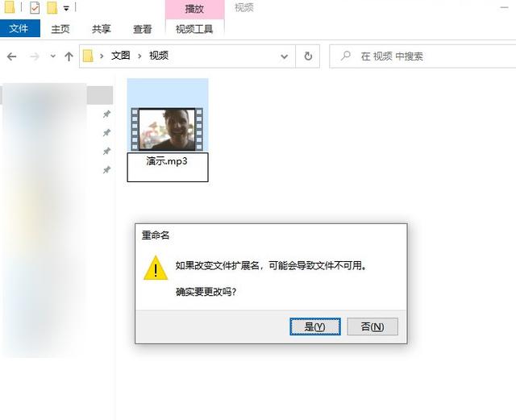
Task: Click the search box in 视频
Action: click(422, 56)
